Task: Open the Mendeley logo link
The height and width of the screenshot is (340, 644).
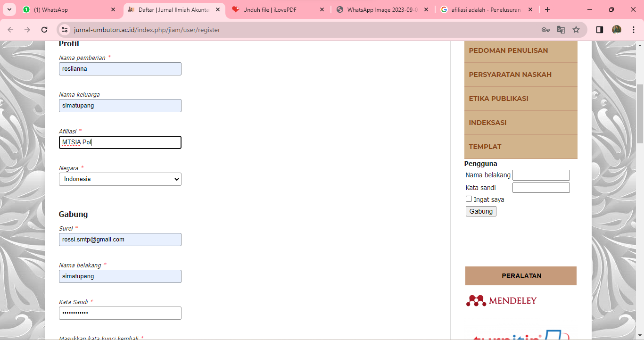Action: pos(501,300)
